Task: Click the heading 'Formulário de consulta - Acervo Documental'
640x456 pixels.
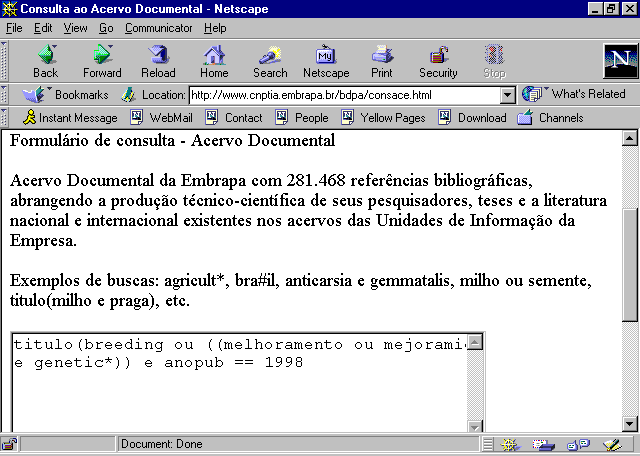Action: pyautogui.click(x=172, y=140)
